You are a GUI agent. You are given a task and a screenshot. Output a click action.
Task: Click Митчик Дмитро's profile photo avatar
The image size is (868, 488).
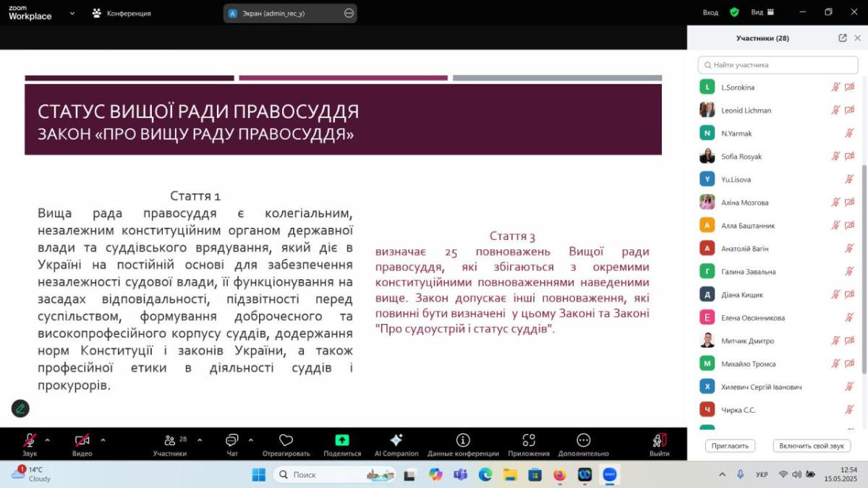[x=707, y=341]
